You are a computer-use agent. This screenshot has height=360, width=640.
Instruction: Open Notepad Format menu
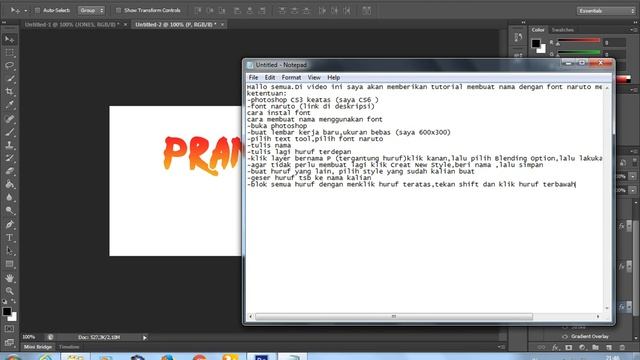[291, 78]
